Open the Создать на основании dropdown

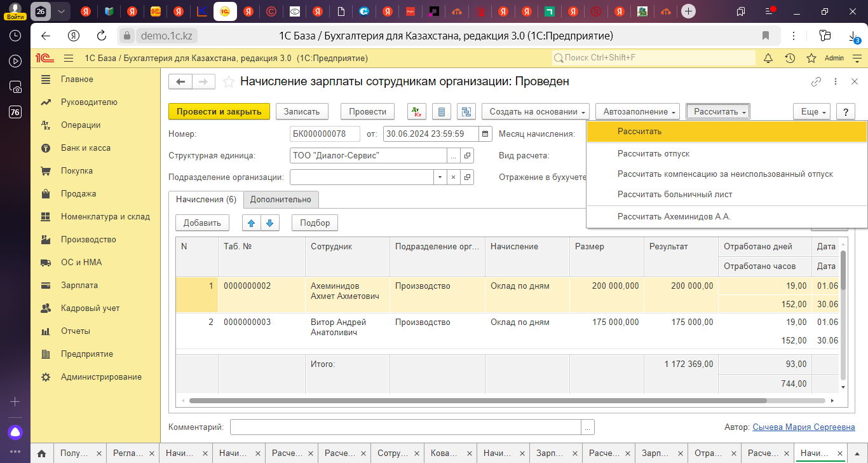(x=536, y=111)
